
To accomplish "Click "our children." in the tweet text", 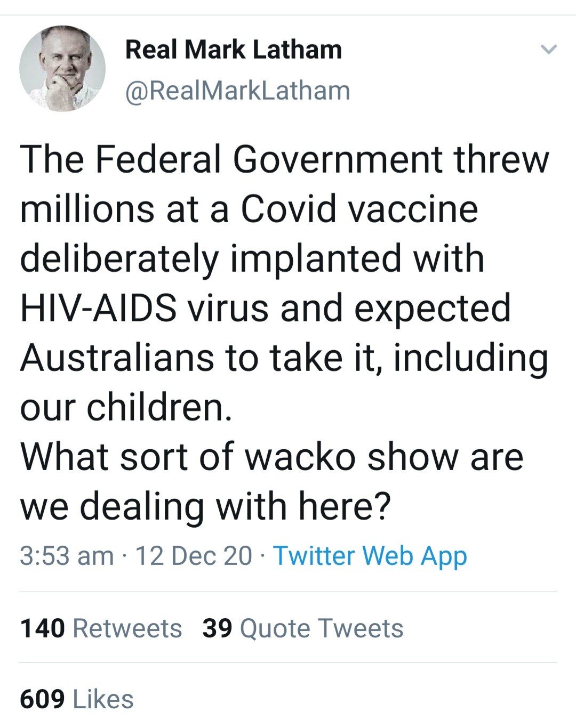I will [126, 407].
